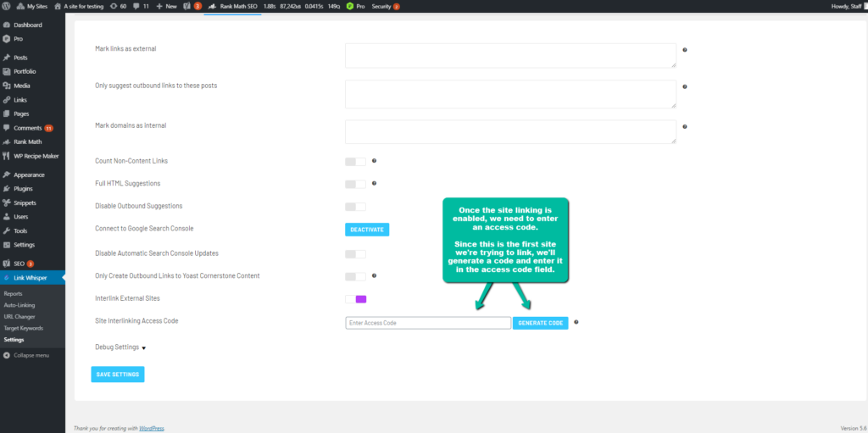Viewport: 868px width, 433px height.
Task: Toggle Disable Outbound Suggestions switch
Action: tap(355, 207)
